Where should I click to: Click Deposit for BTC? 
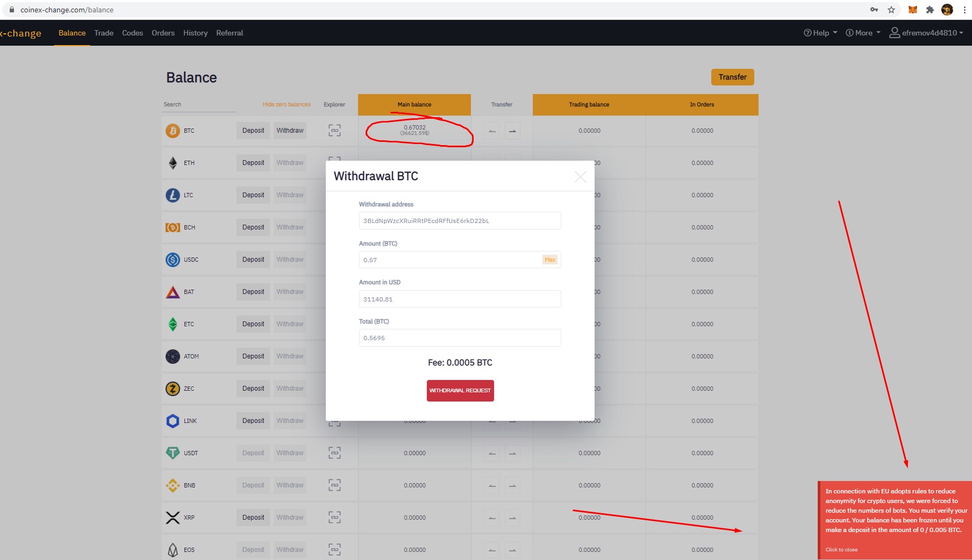253,131
